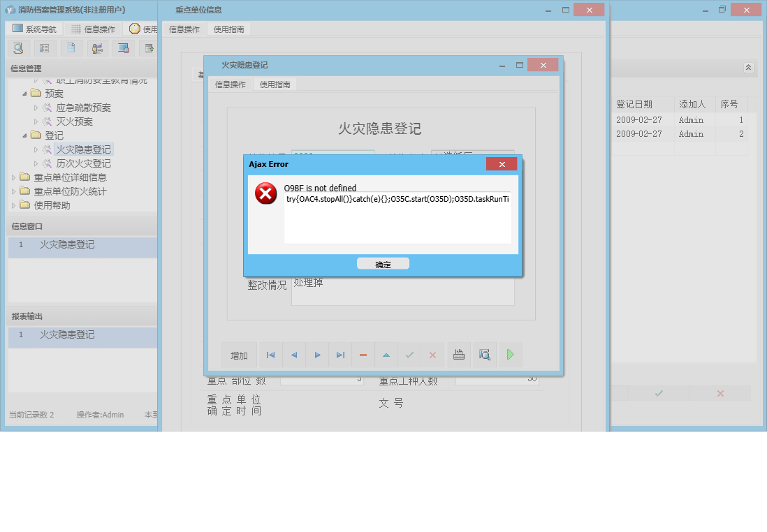Run the query using the green arrow icon

pos(510,355)
